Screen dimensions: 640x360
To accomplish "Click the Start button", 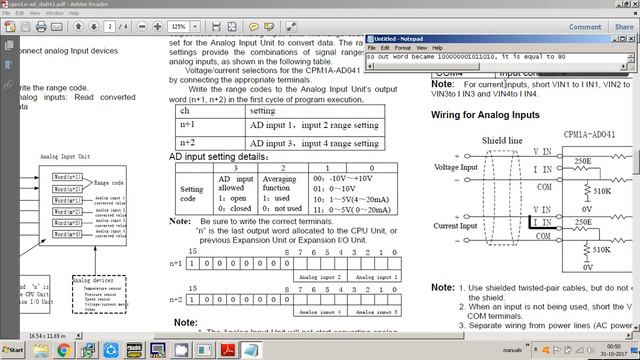I will pos(13,350).
